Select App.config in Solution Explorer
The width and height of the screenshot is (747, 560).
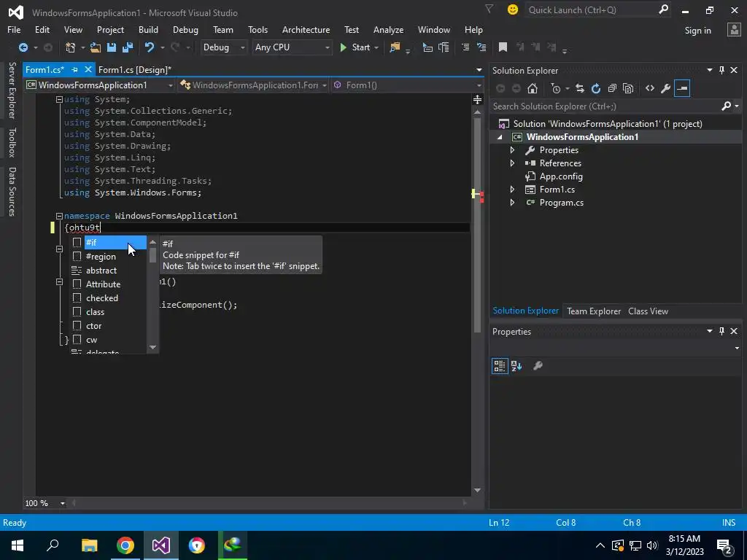[561, 176]
